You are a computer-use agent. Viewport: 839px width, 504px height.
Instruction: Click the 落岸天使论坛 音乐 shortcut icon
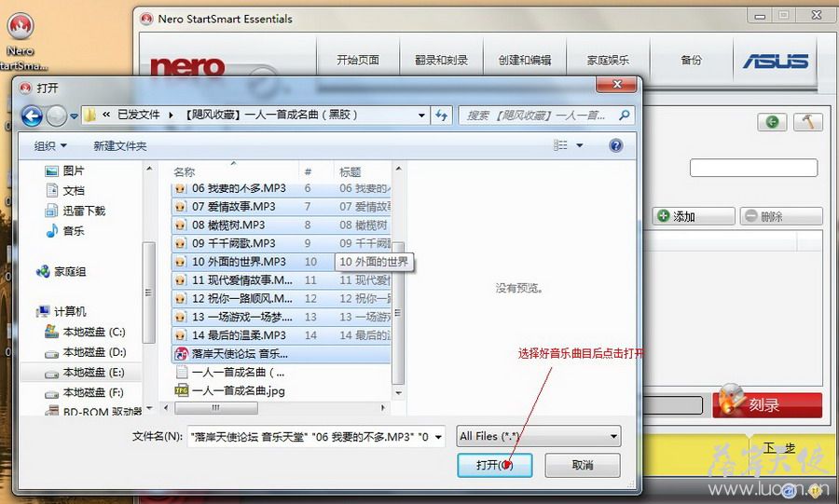point(182,354)
